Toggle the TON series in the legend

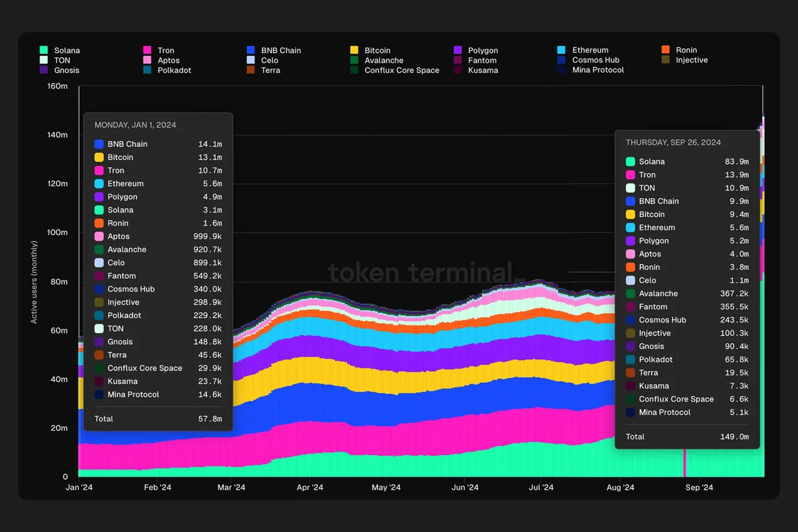(55, 60)
